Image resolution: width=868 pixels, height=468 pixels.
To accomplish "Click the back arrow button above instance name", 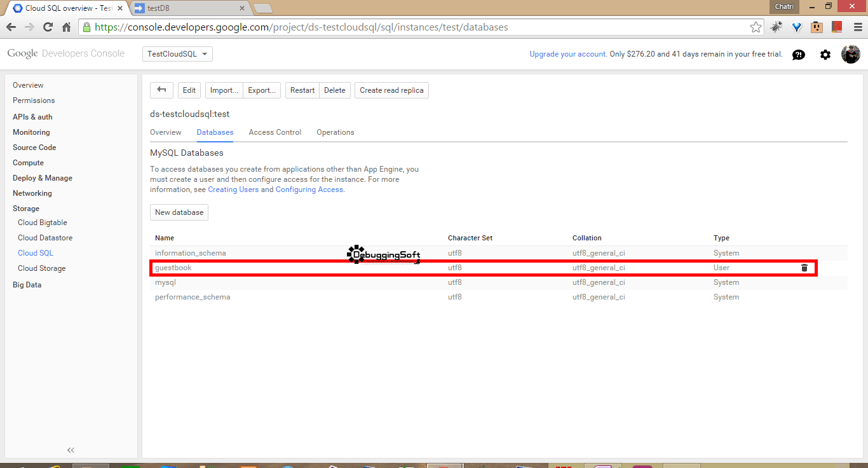I will pos(161,90).
